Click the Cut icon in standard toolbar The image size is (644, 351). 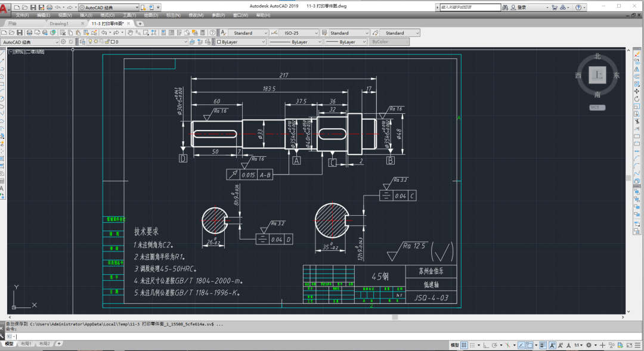pos(63,33)
